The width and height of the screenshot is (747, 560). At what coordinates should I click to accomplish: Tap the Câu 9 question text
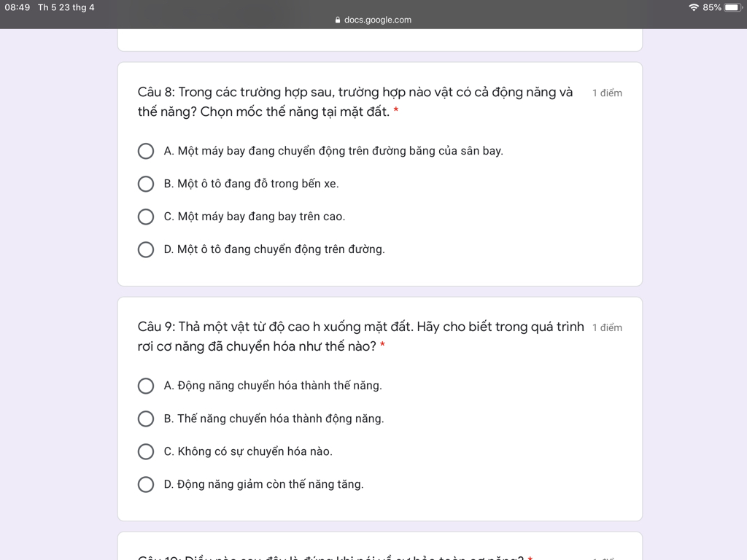[x=360, y=337]
